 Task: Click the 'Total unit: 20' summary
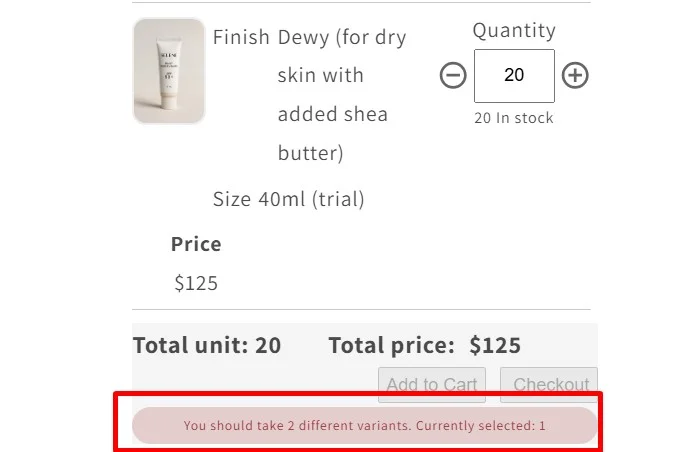(207, 345)
